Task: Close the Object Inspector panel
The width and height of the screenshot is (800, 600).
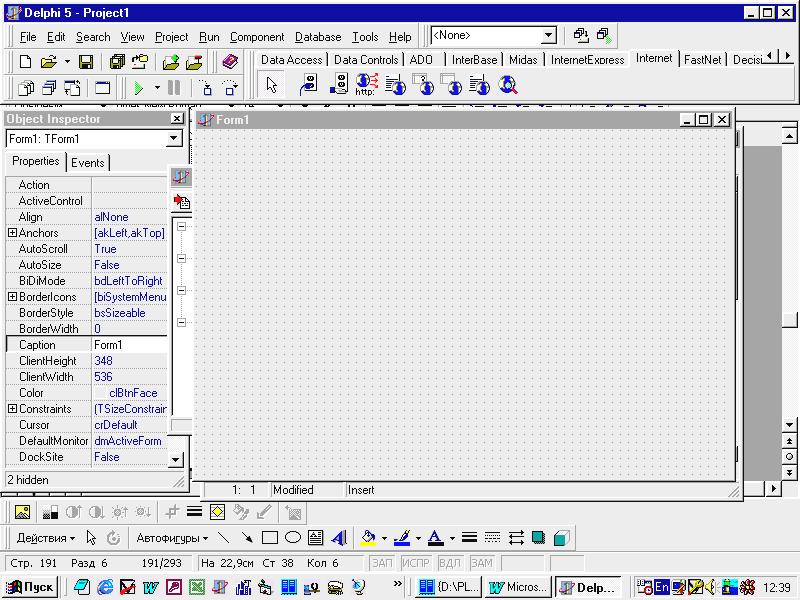Action: [x=177, y=118]
